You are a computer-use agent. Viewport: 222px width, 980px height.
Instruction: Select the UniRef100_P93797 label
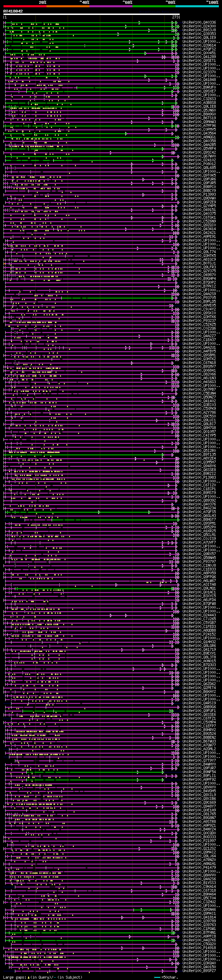click(199, 561)
